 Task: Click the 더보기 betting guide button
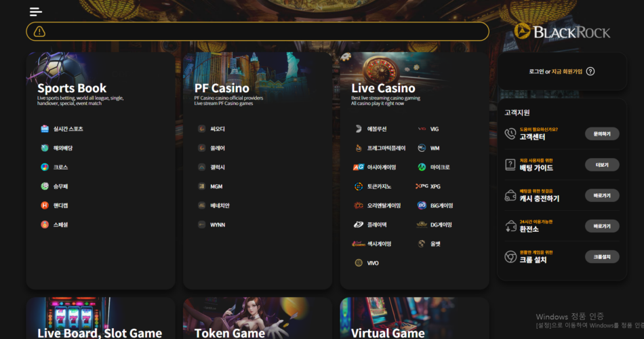click(602, 165)
